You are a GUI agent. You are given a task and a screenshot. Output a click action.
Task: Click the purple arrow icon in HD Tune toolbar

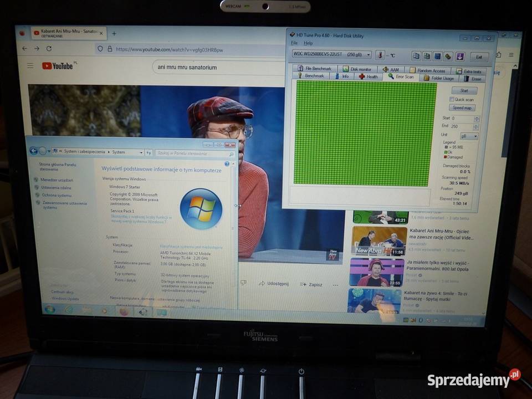pos(460,55)
